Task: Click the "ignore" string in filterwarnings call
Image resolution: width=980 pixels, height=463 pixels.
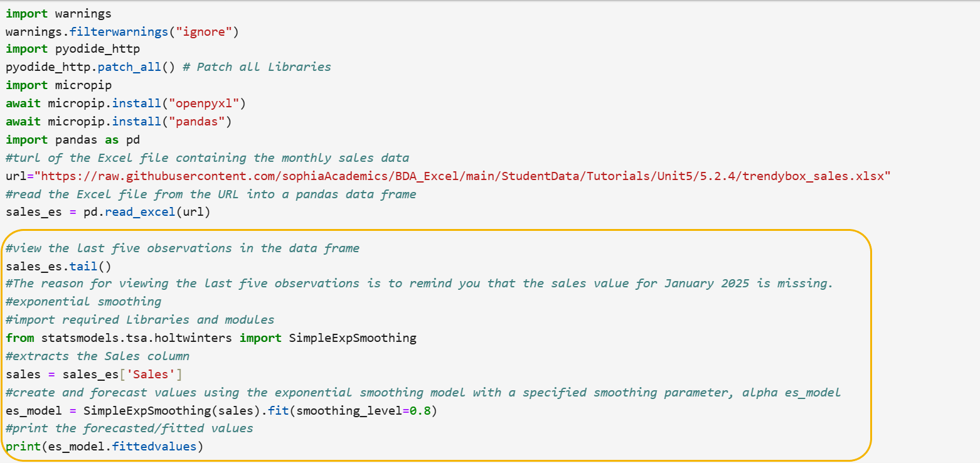Action: 204,31
